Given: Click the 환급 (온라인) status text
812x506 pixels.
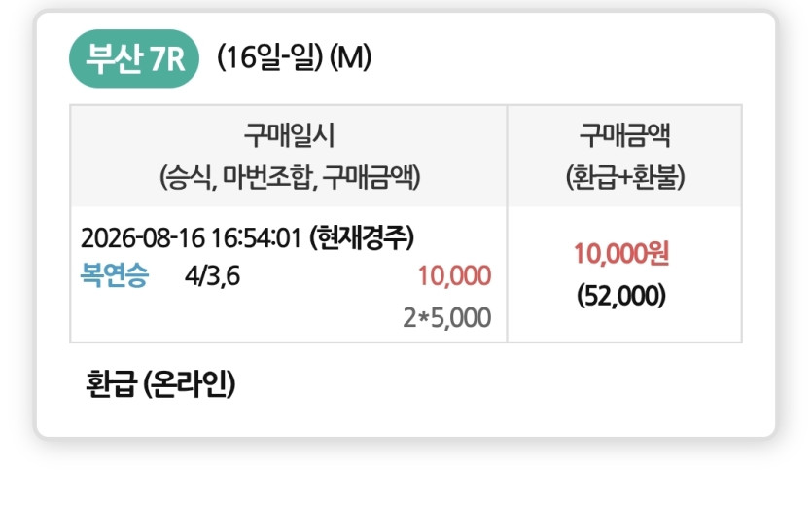Looking at the screenshot, I should coord(160,383).
